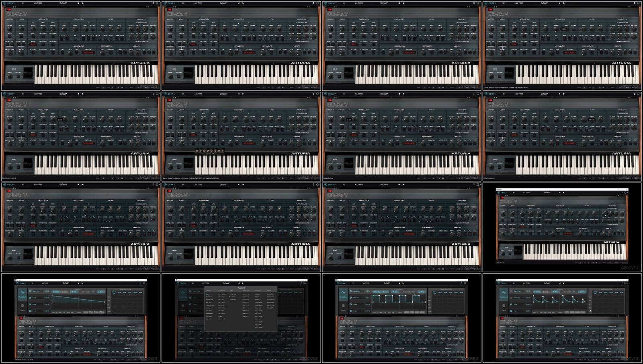Open Default* preset name in square-wave function frame

[387, 283]
